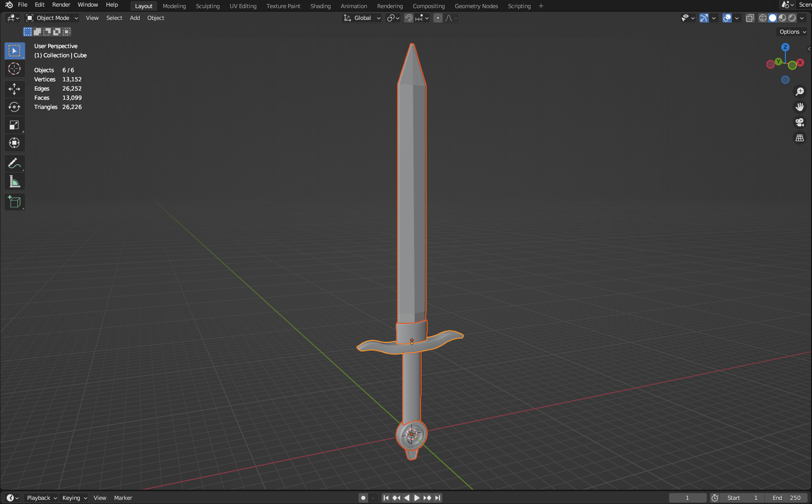Open the editor type dropdown
Screen dimensions: 812x504
13,18
